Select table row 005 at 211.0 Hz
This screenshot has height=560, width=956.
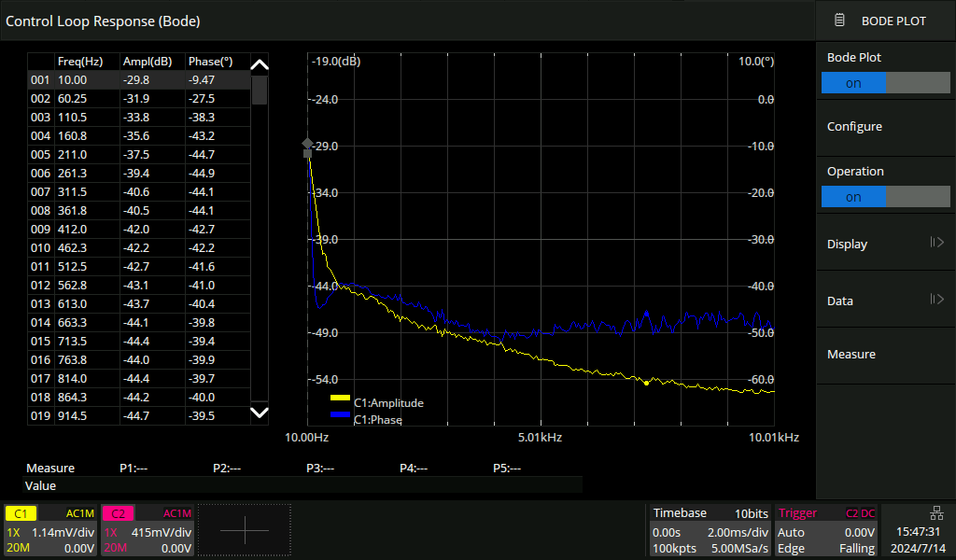click(x=139, y=155)
